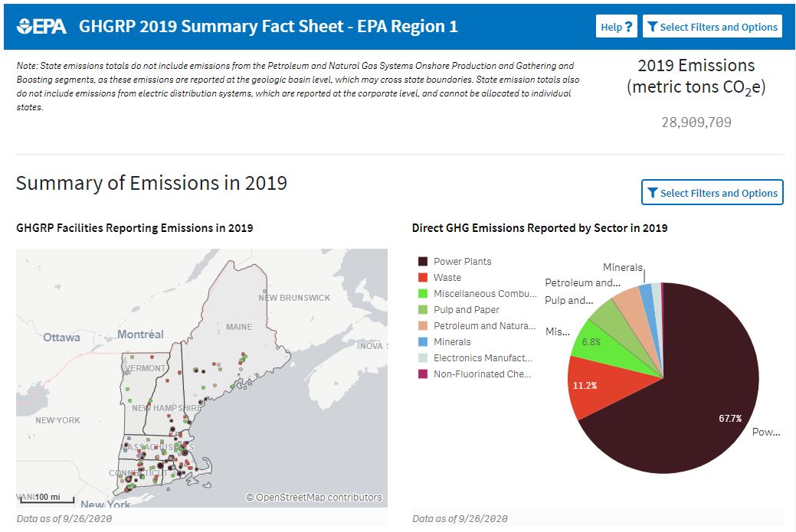Open the Help button
The height and width of the screenshot is (532, 796).
[617, 27]
